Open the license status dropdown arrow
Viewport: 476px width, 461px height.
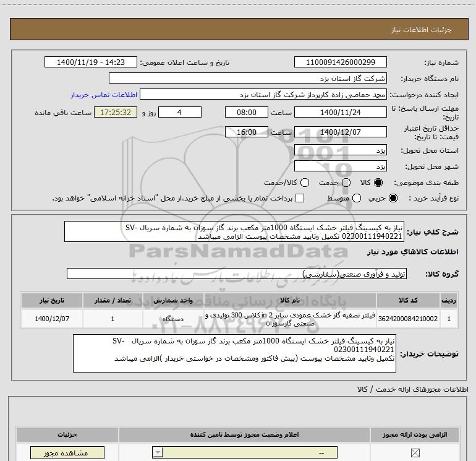(158, 452)
